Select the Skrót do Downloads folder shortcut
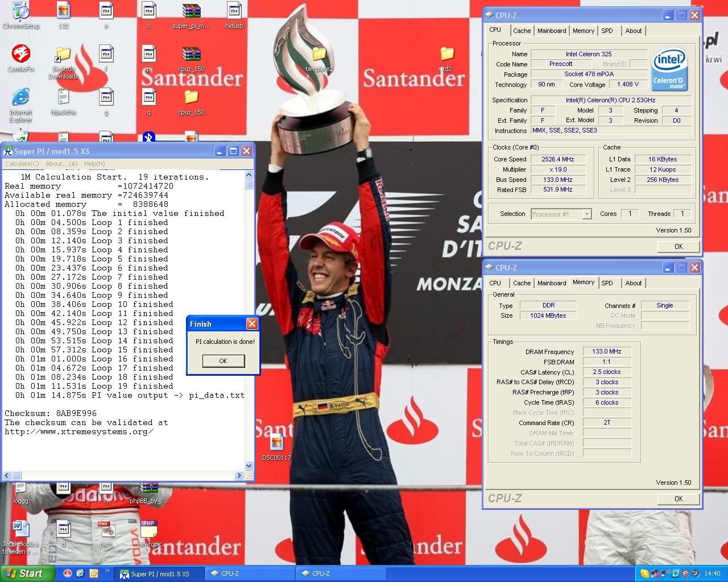 pos(63,63)
